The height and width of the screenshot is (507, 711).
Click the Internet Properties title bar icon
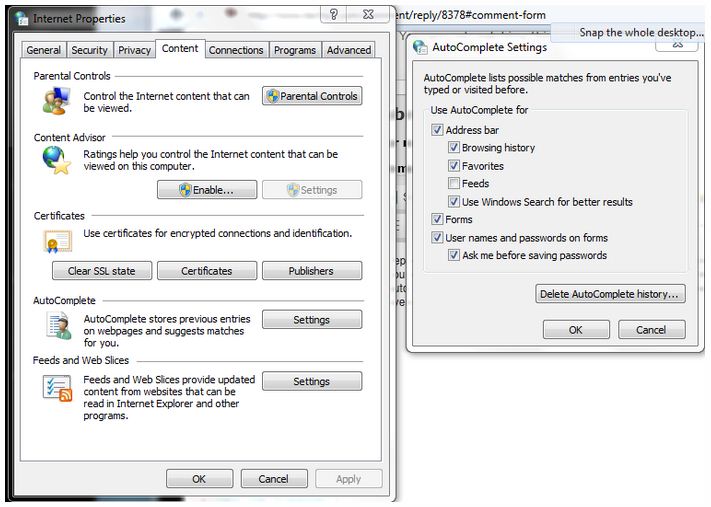21,18
